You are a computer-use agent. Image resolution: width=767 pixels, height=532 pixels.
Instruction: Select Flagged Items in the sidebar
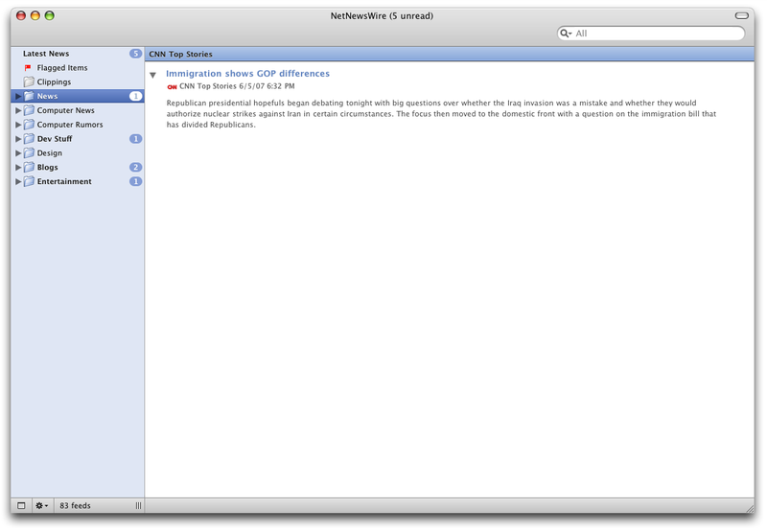pyautogui.click(x=78, y=67)
